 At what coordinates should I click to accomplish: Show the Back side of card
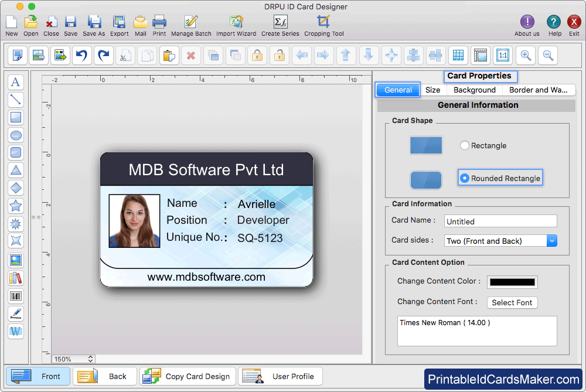pos(105,376)
